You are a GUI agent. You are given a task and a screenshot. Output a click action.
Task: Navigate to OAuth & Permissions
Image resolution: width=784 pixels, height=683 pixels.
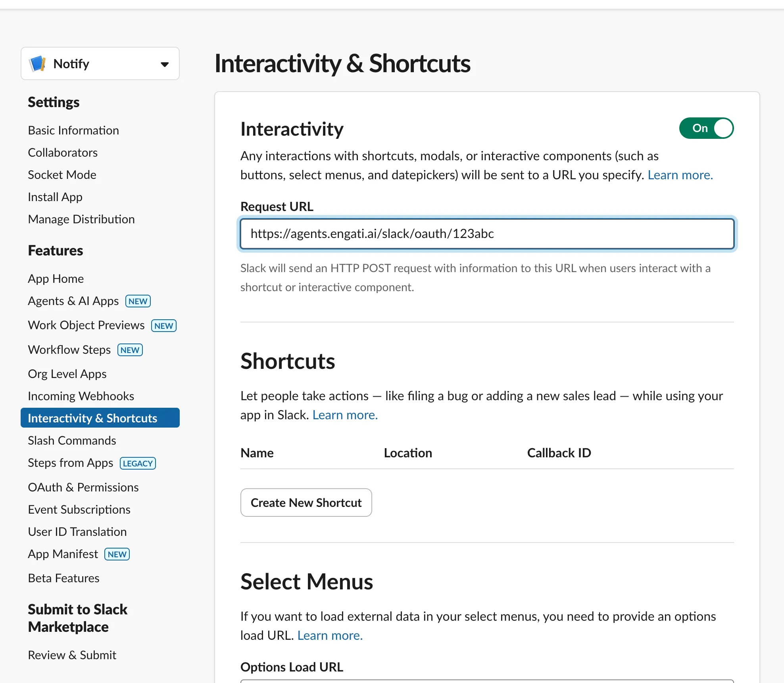point(83,487)
